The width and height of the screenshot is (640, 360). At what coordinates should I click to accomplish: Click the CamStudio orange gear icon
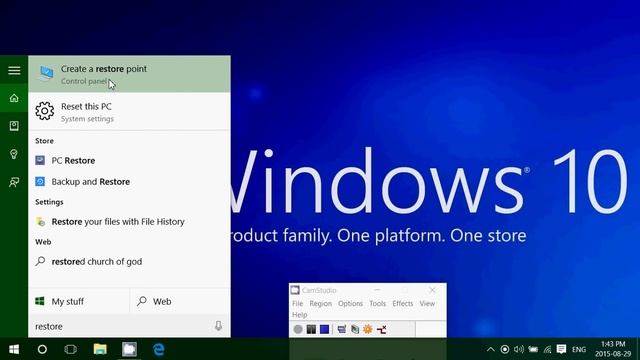368,329
